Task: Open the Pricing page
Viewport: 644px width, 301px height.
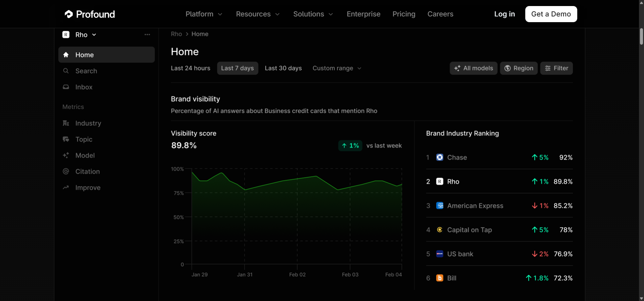Action: pos(404,14)
